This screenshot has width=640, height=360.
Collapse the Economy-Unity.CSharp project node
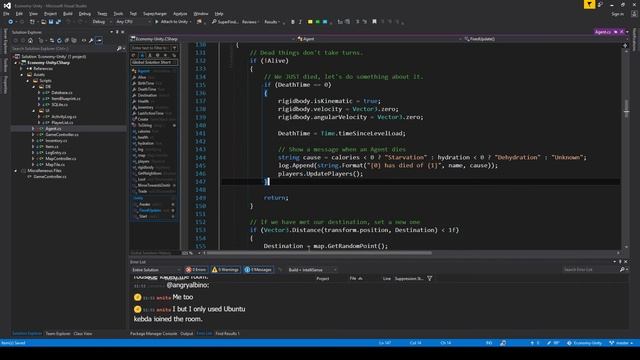16,63
